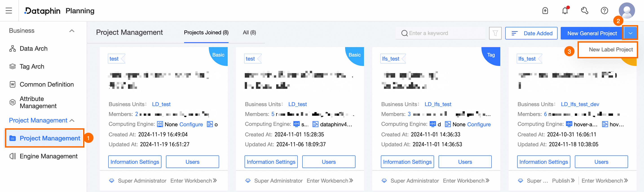The width and height of the screenshot is (644, 192).
Task: Open the user avatar menu
Action: pyautogui.click(x=626, y=11)
